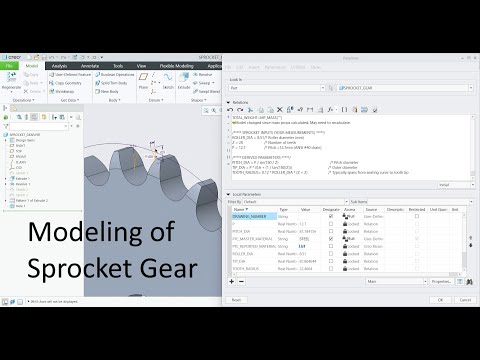This screenshot has width=480, height=360.
Task: Collapse the Relations section triangle
Action: [x=228, y=102]
